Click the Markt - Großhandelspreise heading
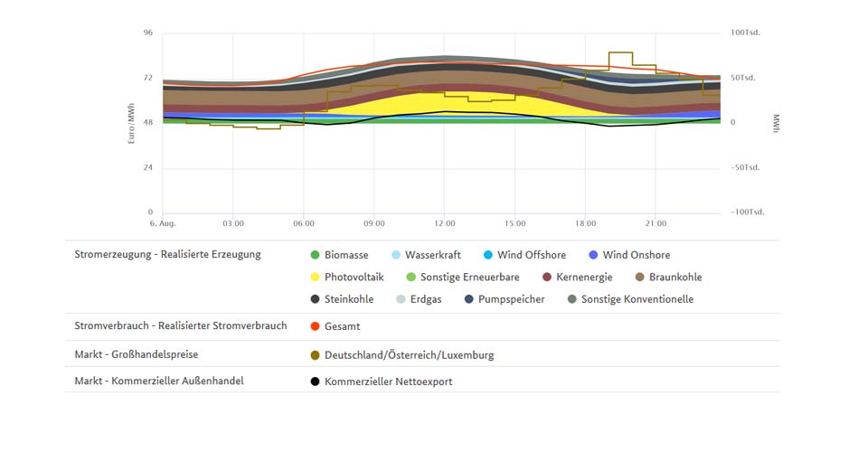868x452 pixels. pyautogui.click(x=137, y=354)
